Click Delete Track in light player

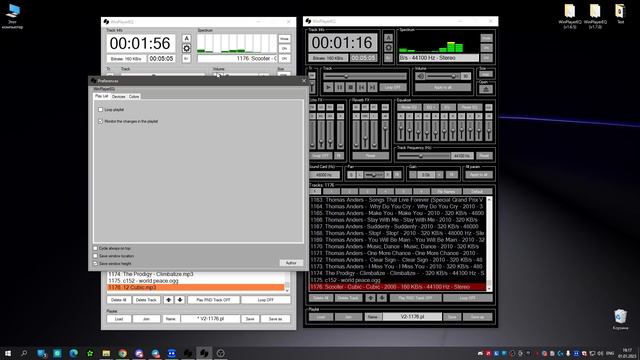tap(146, 300)
